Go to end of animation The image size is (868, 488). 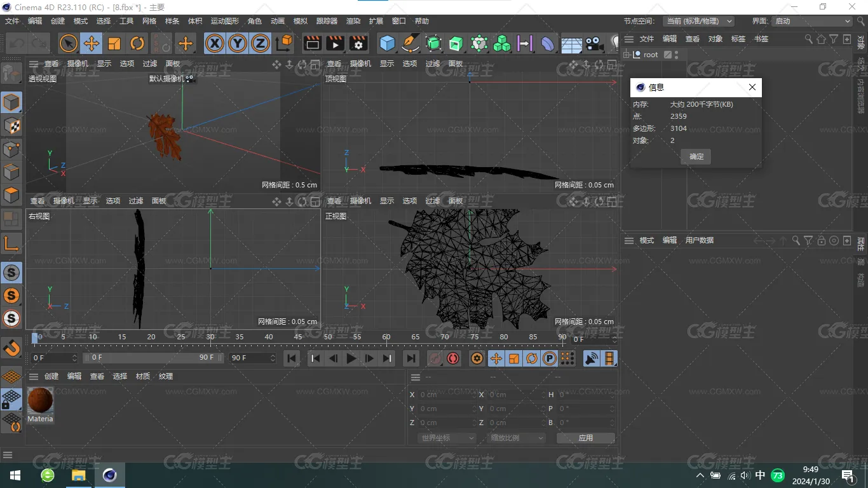(x=411, y=358)
